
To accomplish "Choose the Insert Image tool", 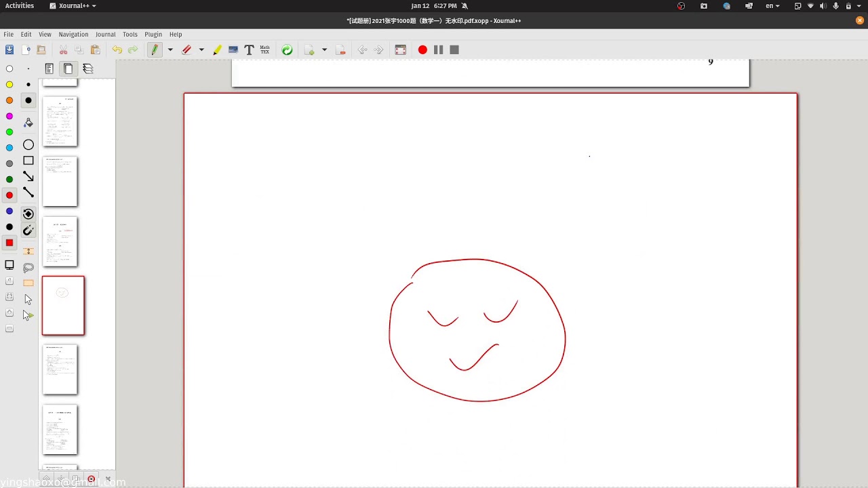I will tap(233, 49).
